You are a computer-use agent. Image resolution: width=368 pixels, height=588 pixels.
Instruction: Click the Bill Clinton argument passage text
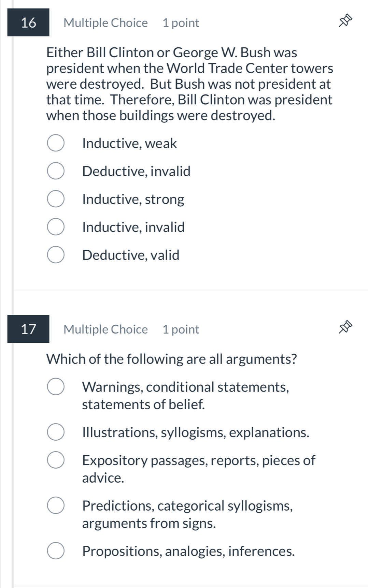[189, 84]
